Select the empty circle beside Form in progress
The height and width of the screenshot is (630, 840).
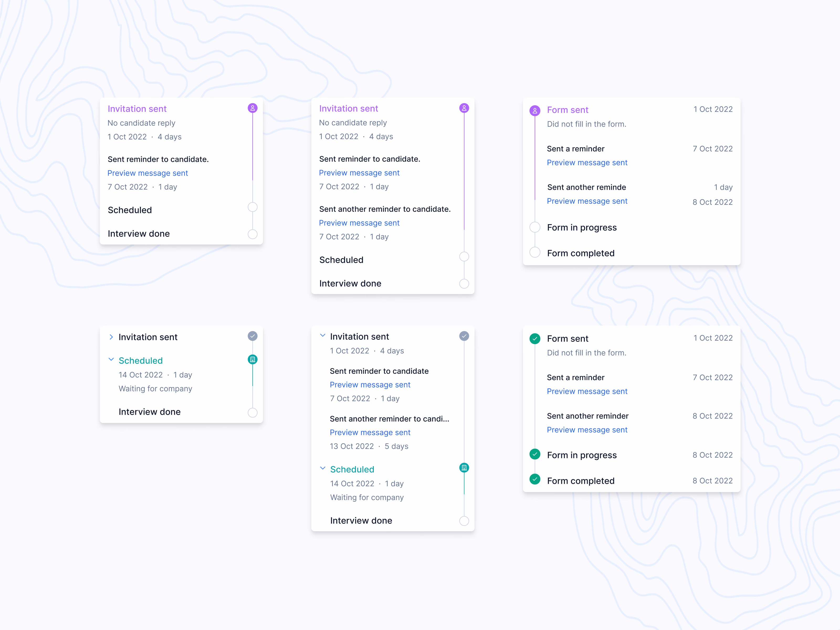coord(535,227)
